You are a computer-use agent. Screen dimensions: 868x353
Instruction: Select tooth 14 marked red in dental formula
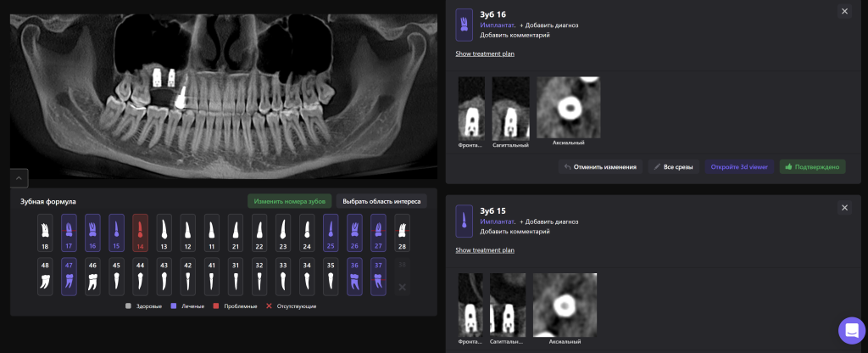pyautogui.click(x=140, y=233)
